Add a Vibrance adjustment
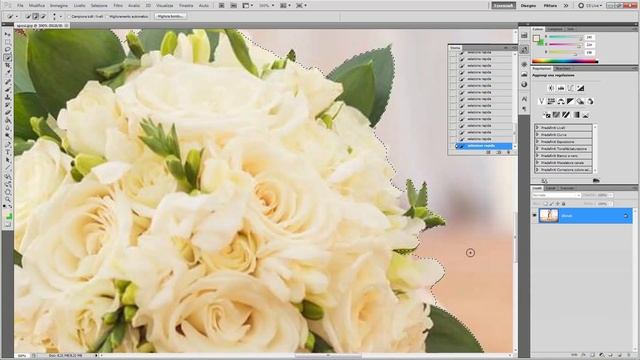The height and width of the screenshot is (360, 640). tap(542, 101)
